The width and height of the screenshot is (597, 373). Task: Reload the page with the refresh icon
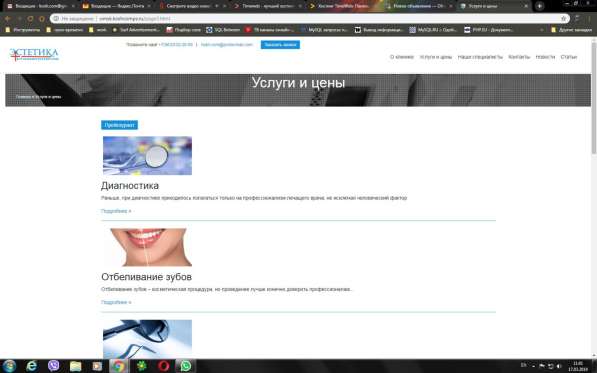pyautogui.click(x=30, y=18)
